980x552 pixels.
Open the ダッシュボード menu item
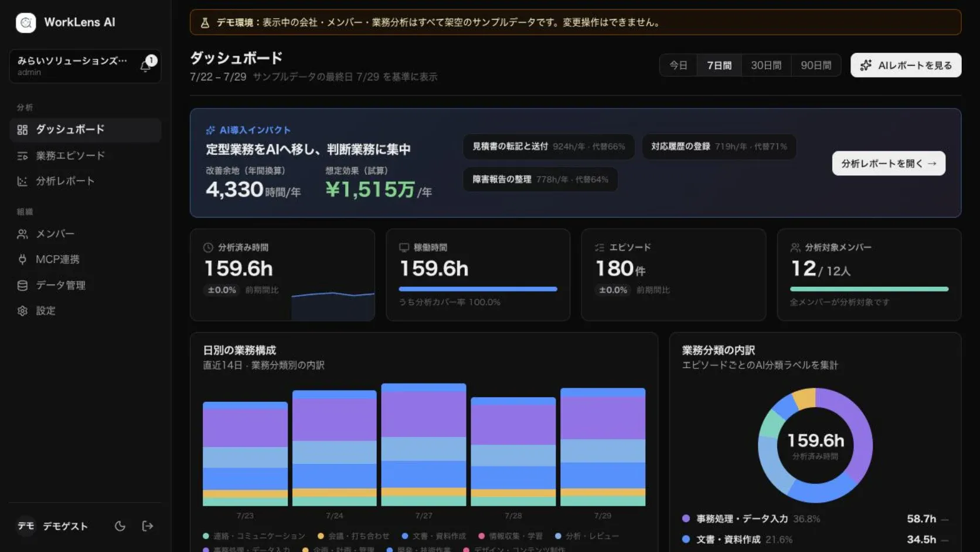[x=86, y=130]
